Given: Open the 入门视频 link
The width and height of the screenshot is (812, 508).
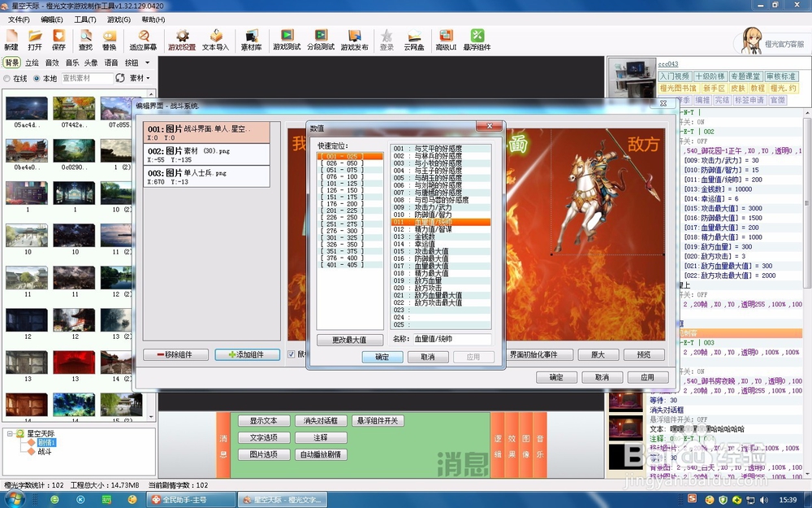Looking at the screenshot, I should [x=675, y=76].
